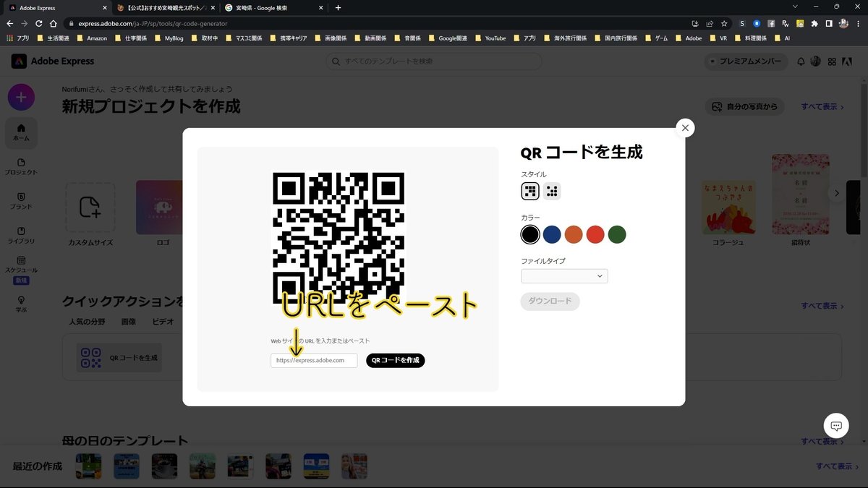The width and height of the screenshot is (868, 488).
Task: Click the purple plus create button
Action: coord(21,97)
